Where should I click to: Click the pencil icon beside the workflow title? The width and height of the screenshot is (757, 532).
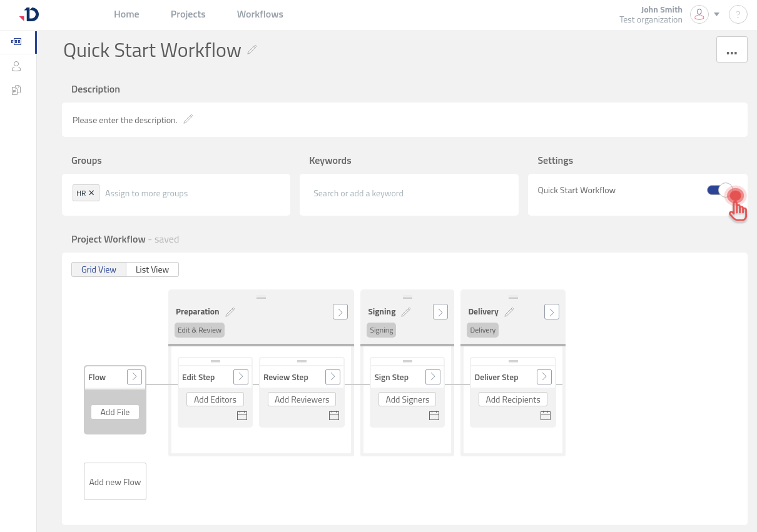coord(252,50)
